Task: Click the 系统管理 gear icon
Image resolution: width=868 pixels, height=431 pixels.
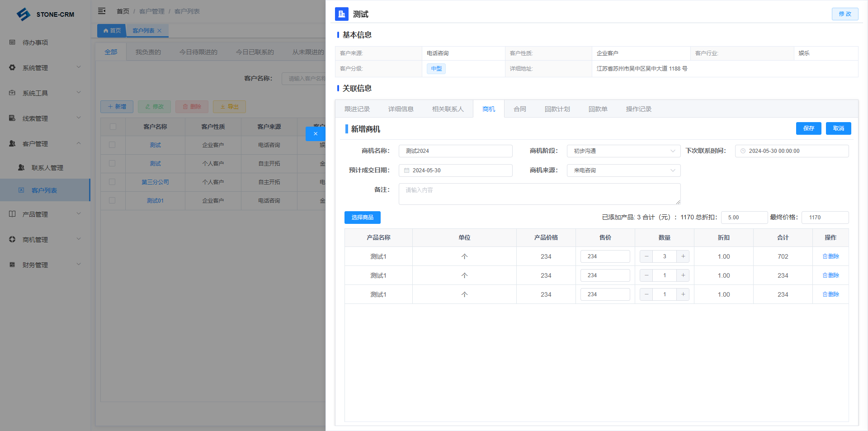Action: 12,68
